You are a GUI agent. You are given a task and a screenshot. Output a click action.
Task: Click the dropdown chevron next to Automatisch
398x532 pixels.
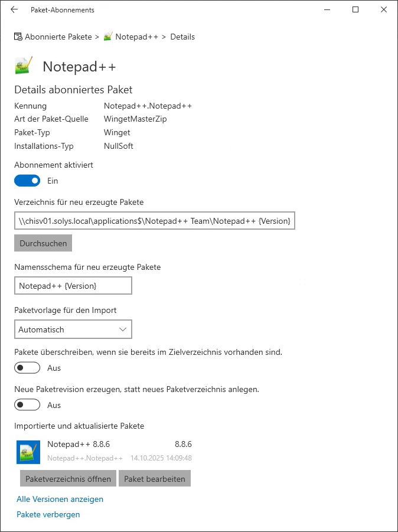click(x=123, y=329)
